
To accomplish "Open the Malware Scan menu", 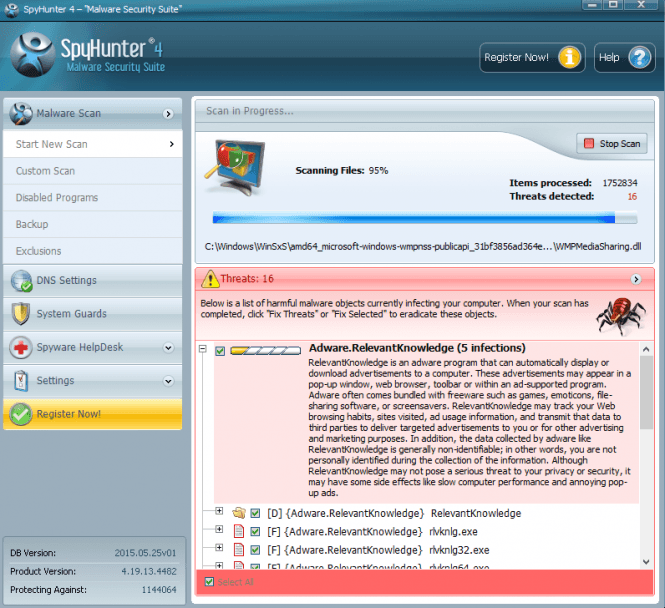I will coord(93,114).
